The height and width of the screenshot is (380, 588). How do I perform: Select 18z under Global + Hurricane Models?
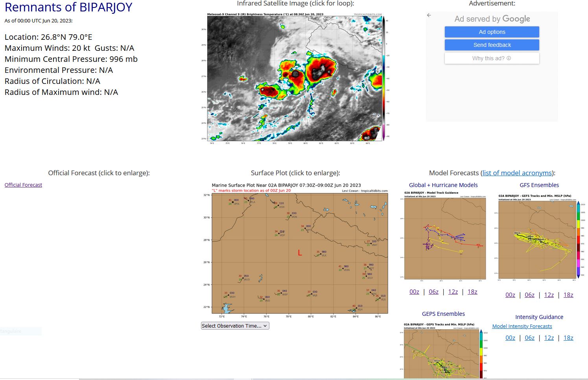(472, 292)
